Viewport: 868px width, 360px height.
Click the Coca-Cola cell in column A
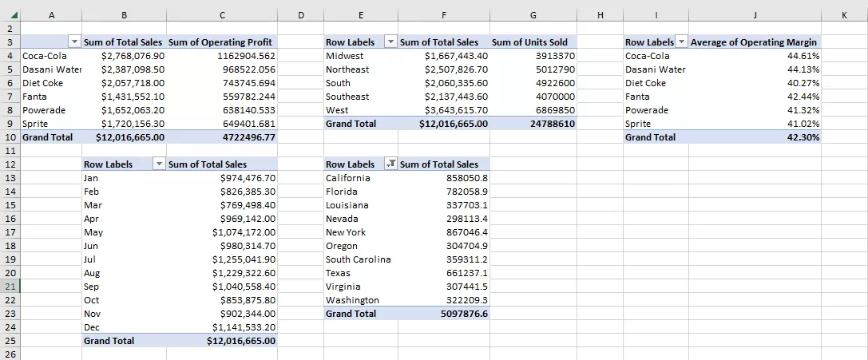click(x=51, y=56)
